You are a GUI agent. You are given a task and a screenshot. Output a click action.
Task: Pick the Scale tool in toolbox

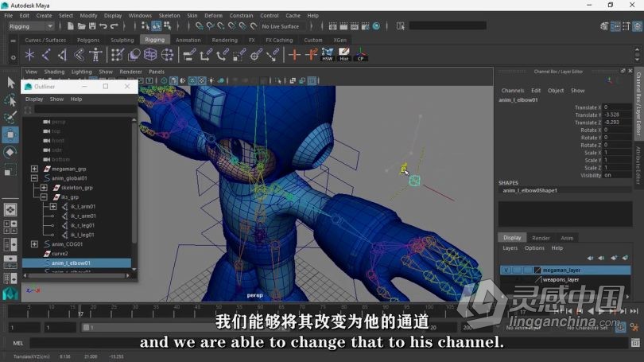(10, 170)
